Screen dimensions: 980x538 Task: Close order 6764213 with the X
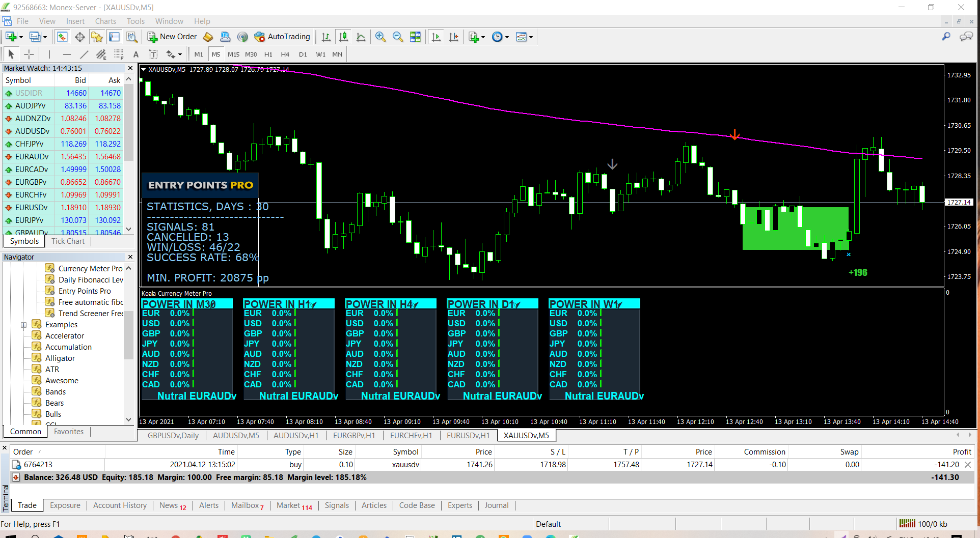(968, 465)
